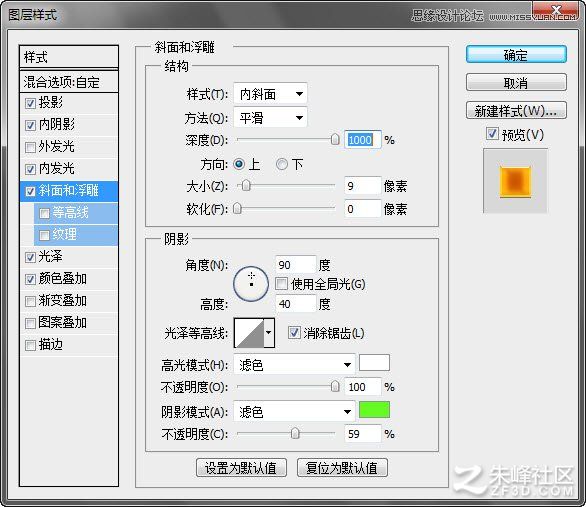Click the green shadow color swatch
Screen dimensions: 586x507
pos(374,410)
